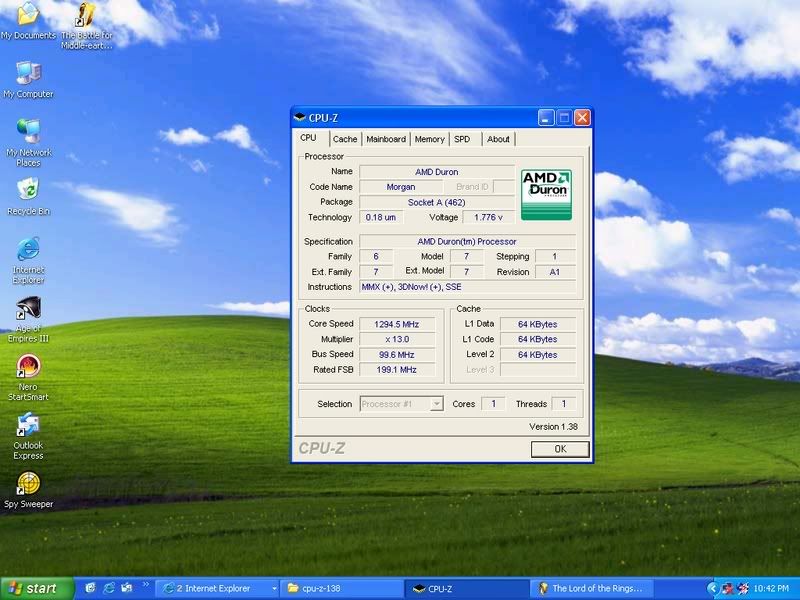Viewport: 800px width, 600px height.
Task: Switch to The Lord of the Rings taskbar button
Action: (593, 589)
